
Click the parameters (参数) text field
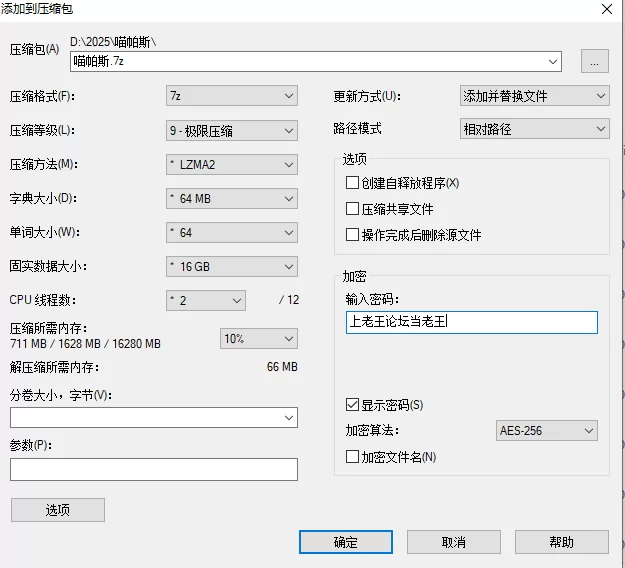tap(154, 469)
